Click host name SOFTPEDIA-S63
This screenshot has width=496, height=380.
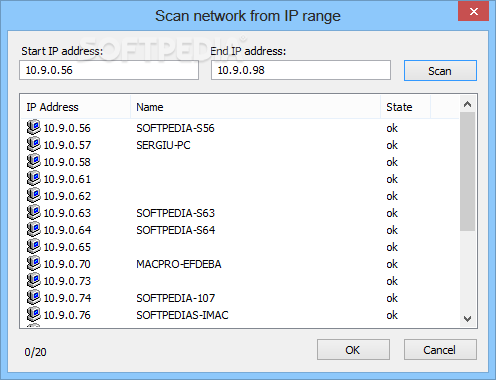[x=175, y=213]
